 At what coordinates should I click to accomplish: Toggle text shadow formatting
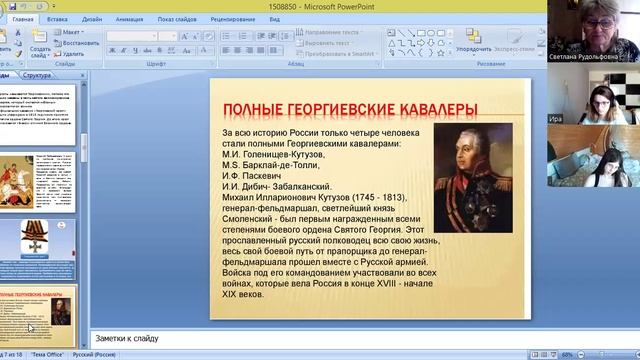(x=159, y=50)
